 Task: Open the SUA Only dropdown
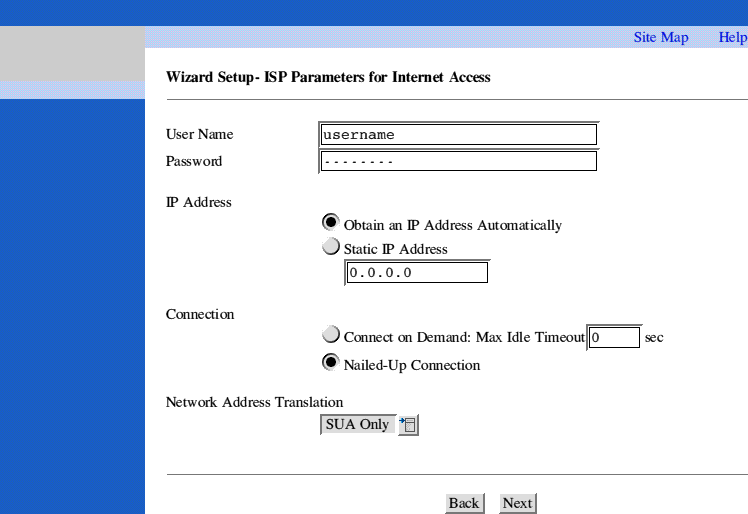click(358, 425)
